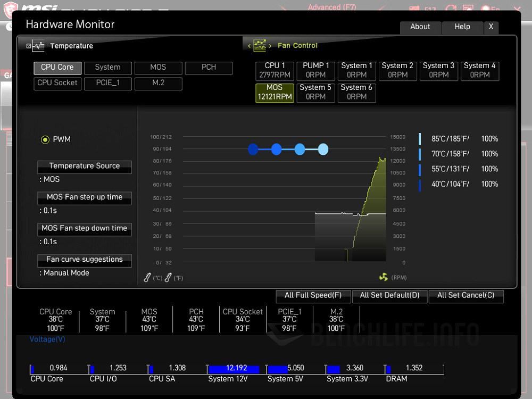Open the Help tab
532x399 pixels.
click(x=462, y=27)
